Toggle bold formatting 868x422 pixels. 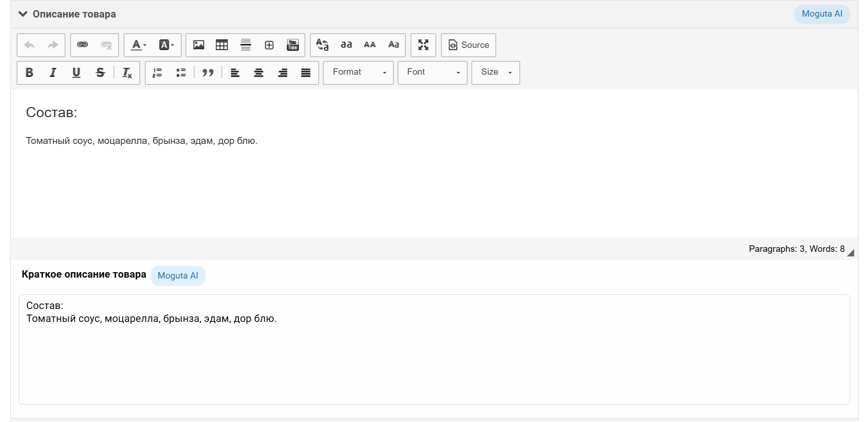[x=30, y=72]
